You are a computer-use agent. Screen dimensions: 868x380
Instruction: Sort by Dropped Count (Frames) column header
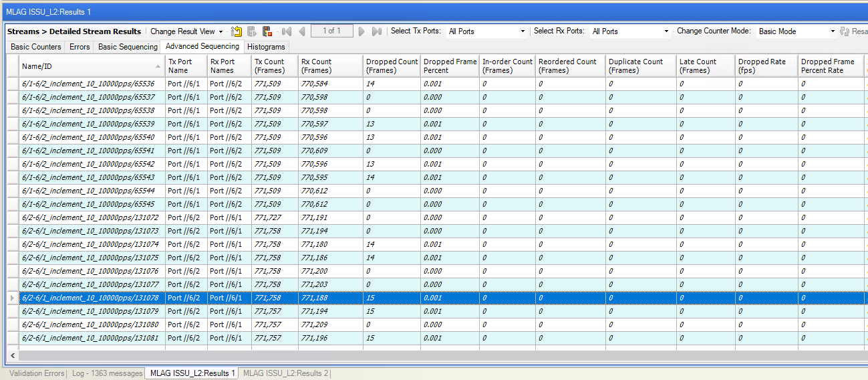(x=392, y=66)
